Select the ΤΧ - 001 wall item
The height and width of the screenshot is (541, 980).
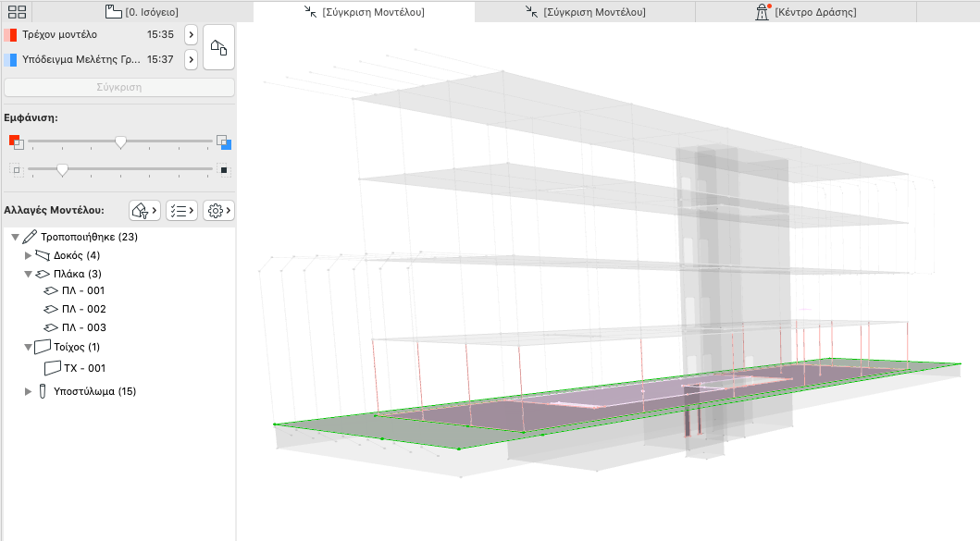click(84, 369)
